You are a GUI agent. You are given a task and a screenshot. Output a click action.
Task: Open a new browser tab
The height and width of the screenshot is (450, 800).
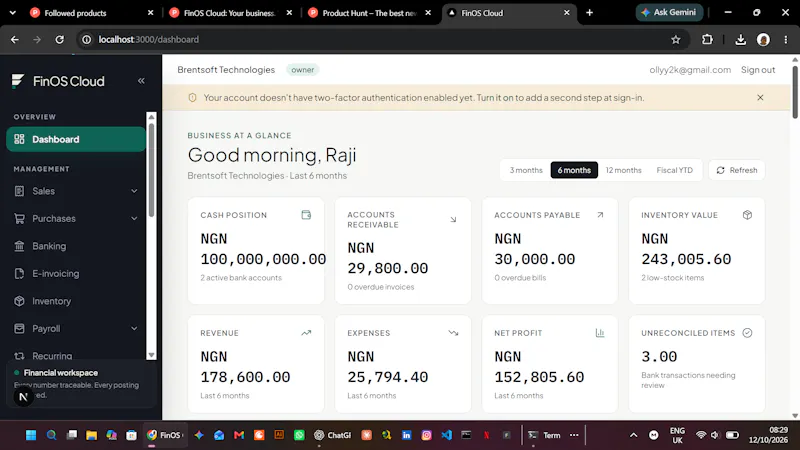(589, 13)
